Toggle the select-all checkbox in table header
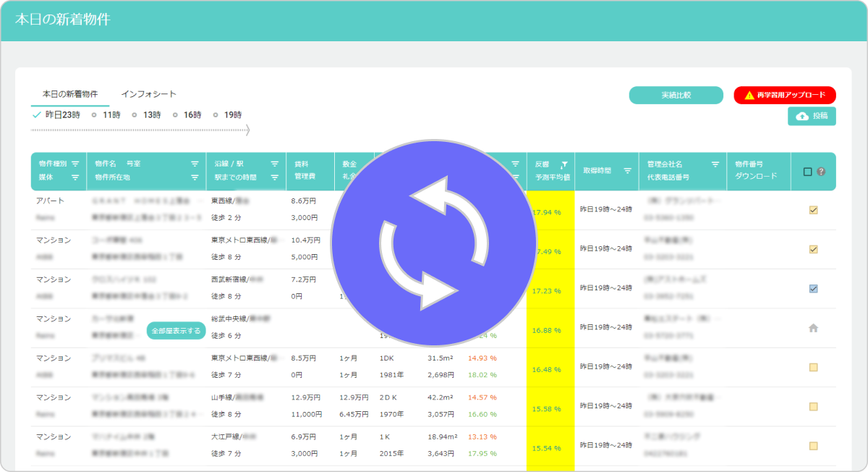This screenshot has width=868, height=472. (x=808, y=172)
